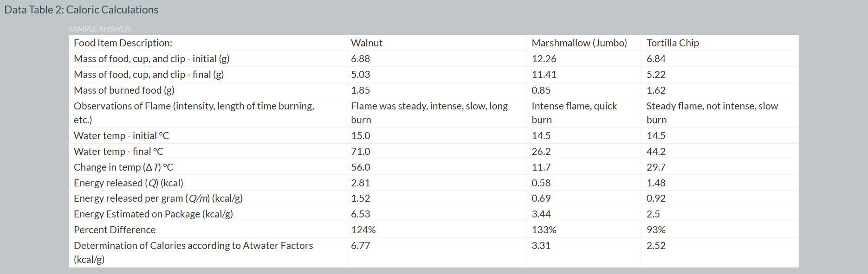
Task: Click Tortilla Chip final mass value 5.22
Action: pos(656,75)
